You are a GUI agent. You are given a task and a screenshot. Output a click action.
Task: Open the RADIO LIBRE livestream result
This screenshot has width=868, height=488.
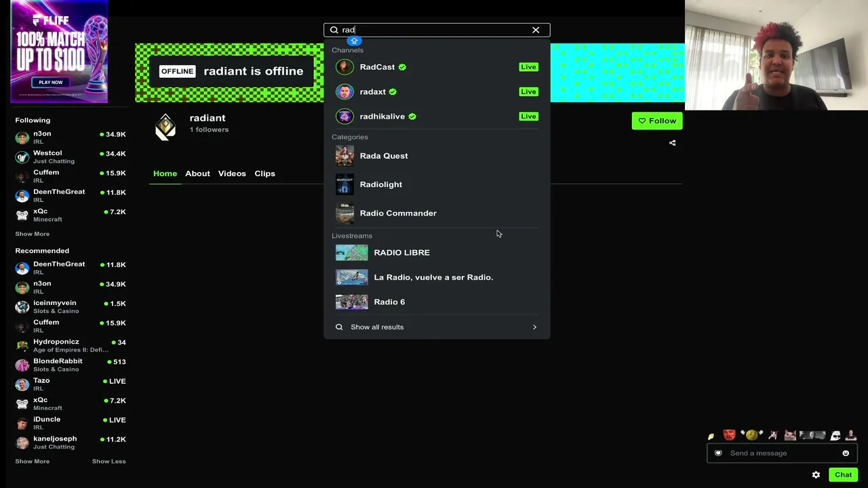point(437,252)
